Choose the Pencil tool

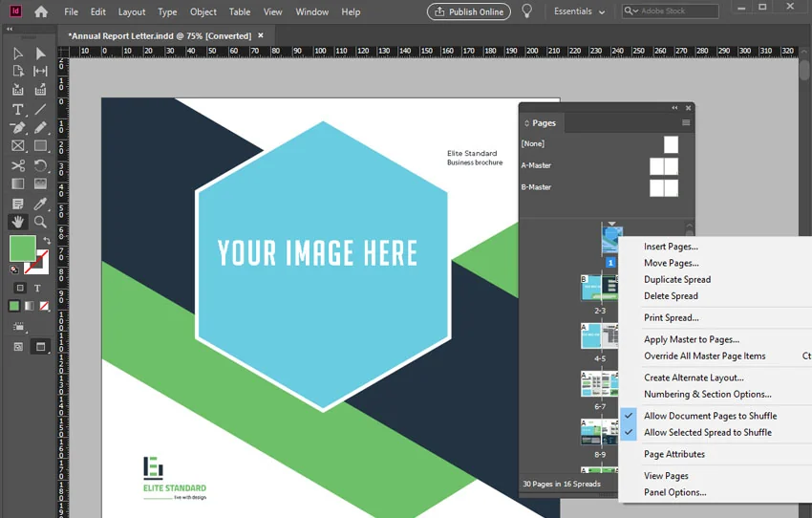pos(40,127)
